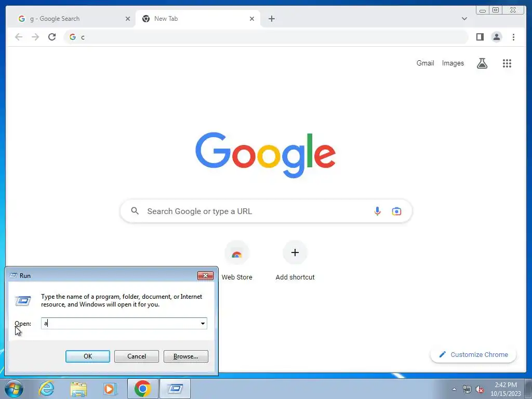Close the g - Google Search tab

pyautogui.click(x=128, y=19)
